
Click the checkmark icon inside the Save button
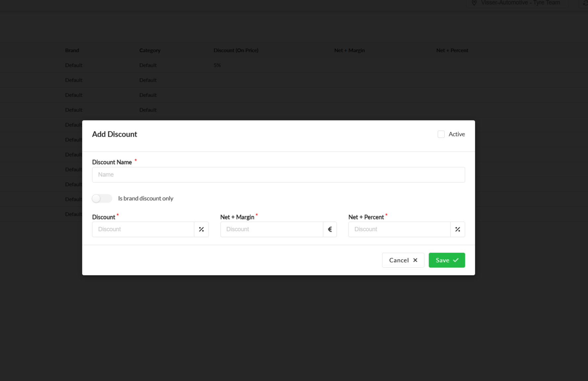tap(456, 260)
